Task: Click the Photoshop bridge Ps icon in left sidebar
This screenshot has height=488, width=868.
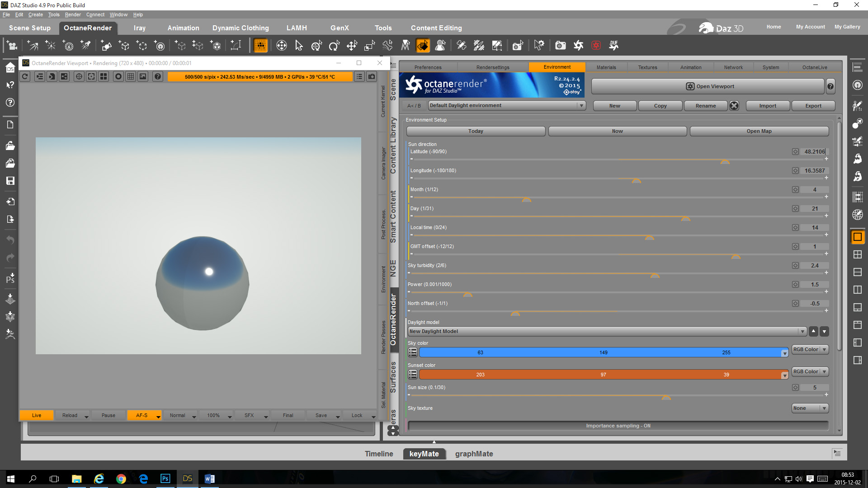Action: pyautogui.click(x=10, y=278)
